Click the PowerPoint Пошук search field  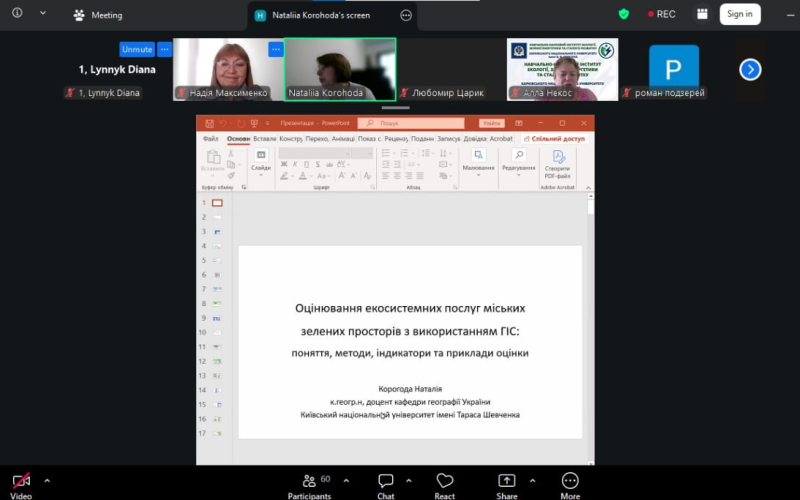pyautogui.click(x=411, y=123)
